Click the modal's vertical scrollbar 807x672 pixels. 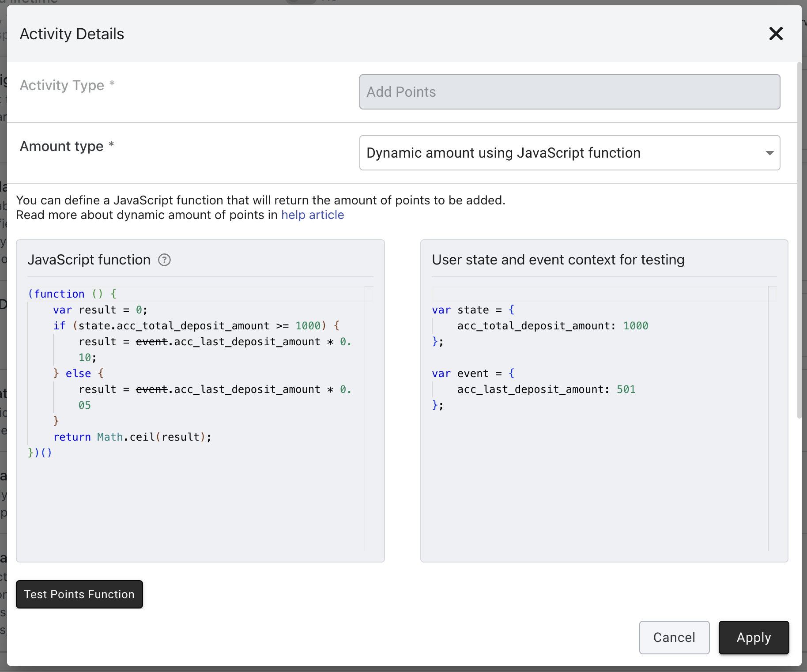click(x=799, y=241)
